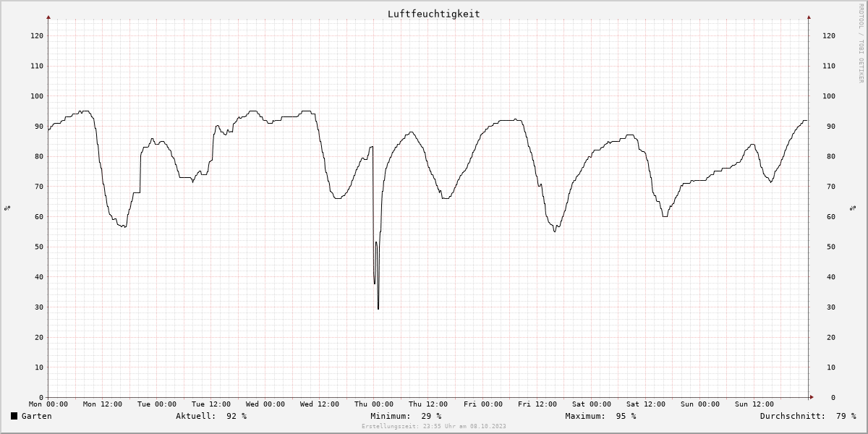Select the 'Sat 00:00' time axis label
Viewport: 868px width, 434px height.
(x=592, y=404)
